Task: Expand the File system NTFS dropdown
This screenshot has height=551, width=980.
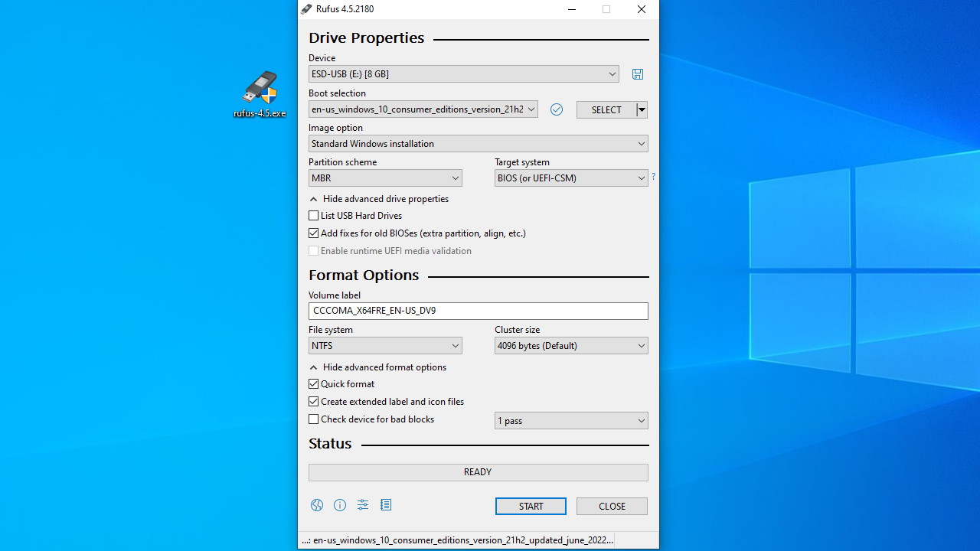Action: [385, 346]
